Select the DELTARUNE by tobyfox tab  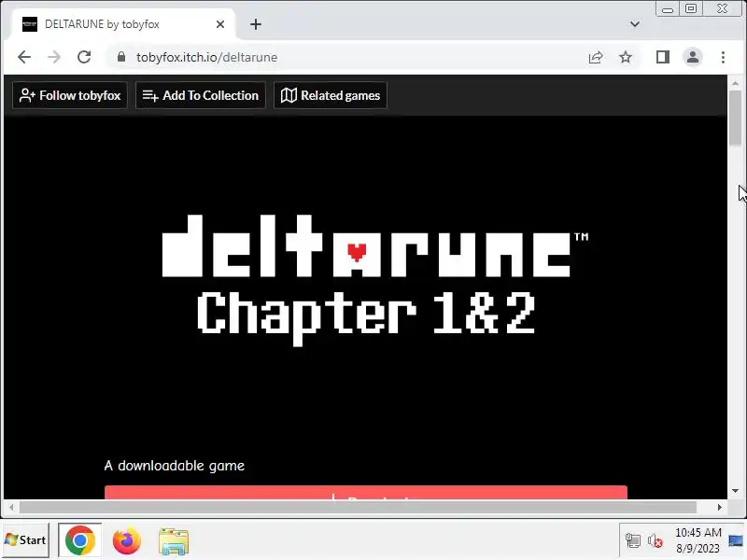[123, 24]
